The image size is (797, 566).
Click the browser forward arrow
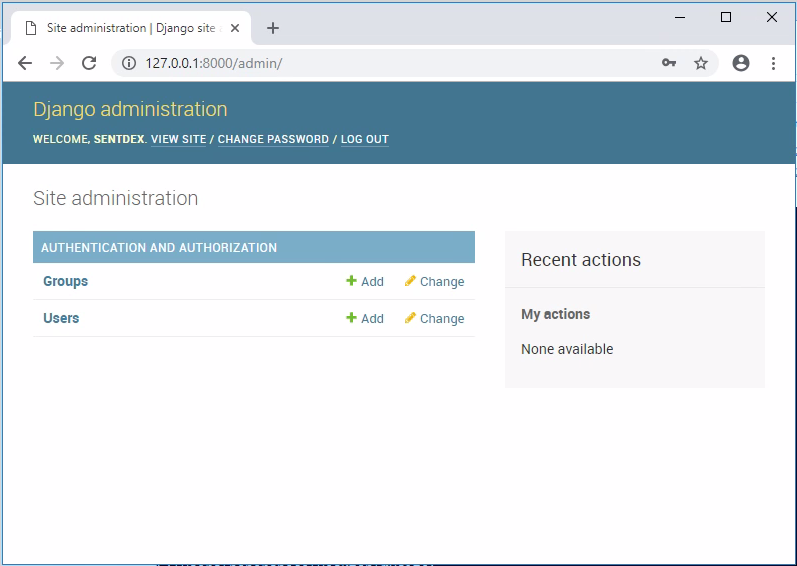(x=57, y=63)
